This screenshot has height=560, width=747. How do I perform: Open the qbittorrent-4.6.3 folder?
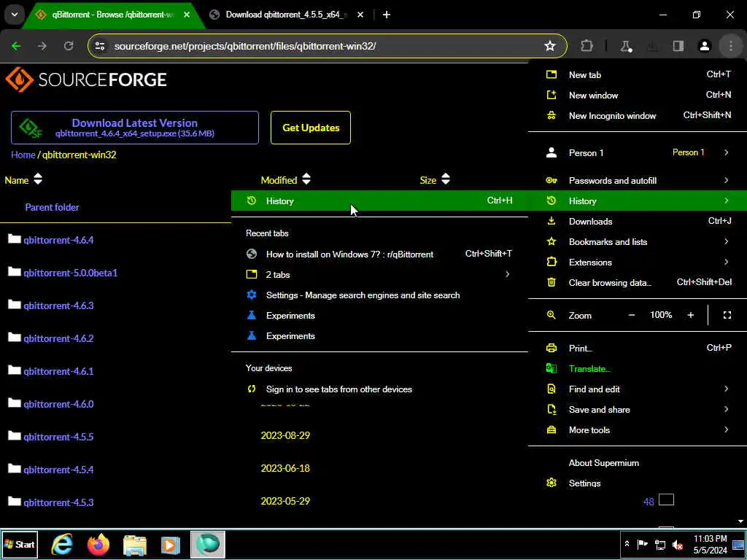pos(58,306)
